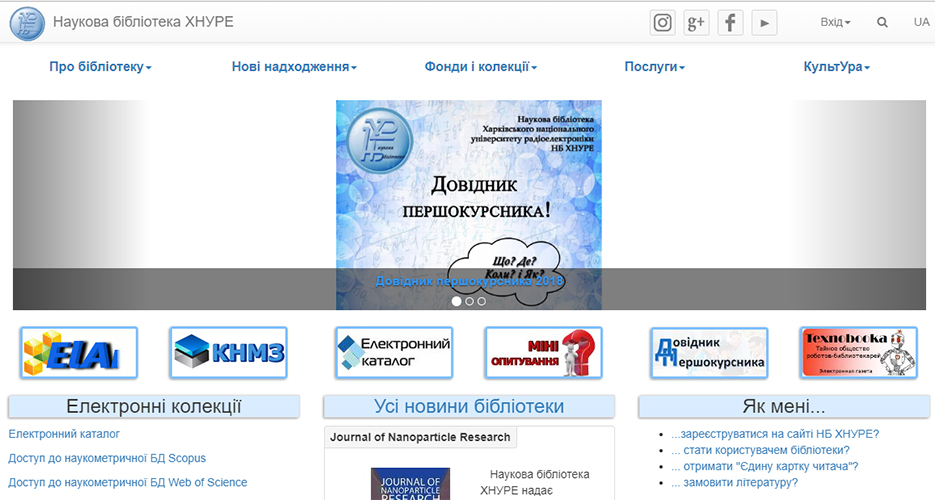Open the Послуги menu item
935x500 pixels.
pos(654,67)
